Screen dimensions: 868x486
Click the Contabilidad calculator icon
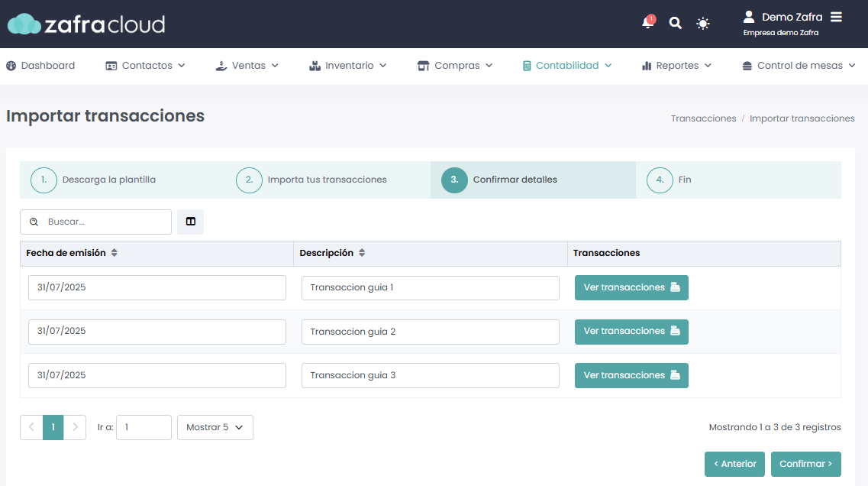527,66
